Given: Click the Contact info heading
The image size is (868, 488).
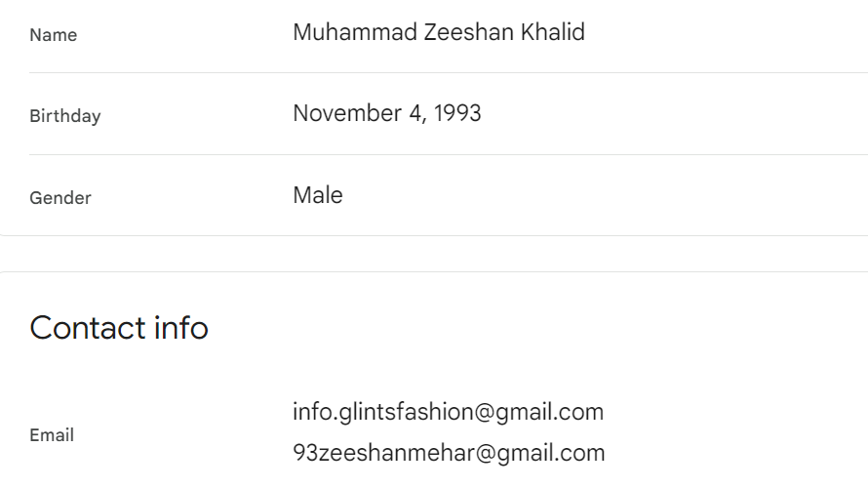Looking at the screenshot, I should (x=119, y=328).
